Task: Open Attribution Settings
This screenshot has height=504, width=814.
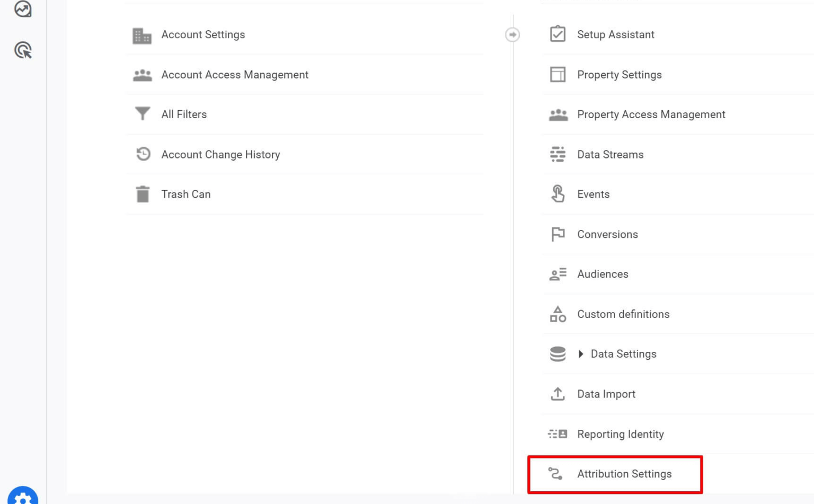Action: click(625, 474)
